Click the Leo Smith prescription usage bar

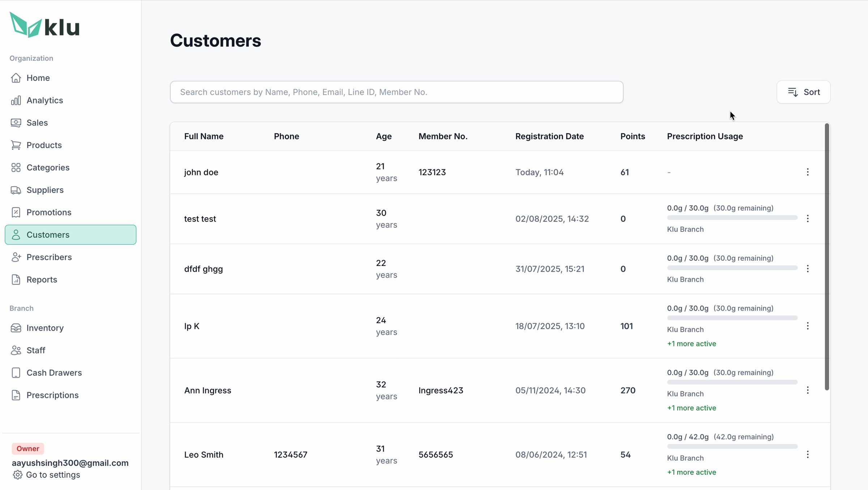pyautogui.click(x=732, y=447)
